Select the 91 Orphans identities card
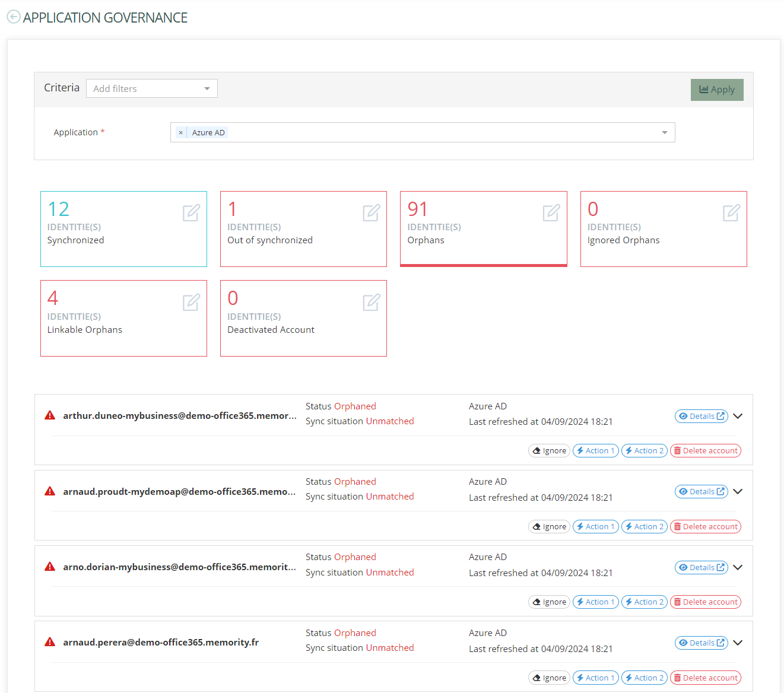This screenshot has height=693, width=784. (483, 228)
